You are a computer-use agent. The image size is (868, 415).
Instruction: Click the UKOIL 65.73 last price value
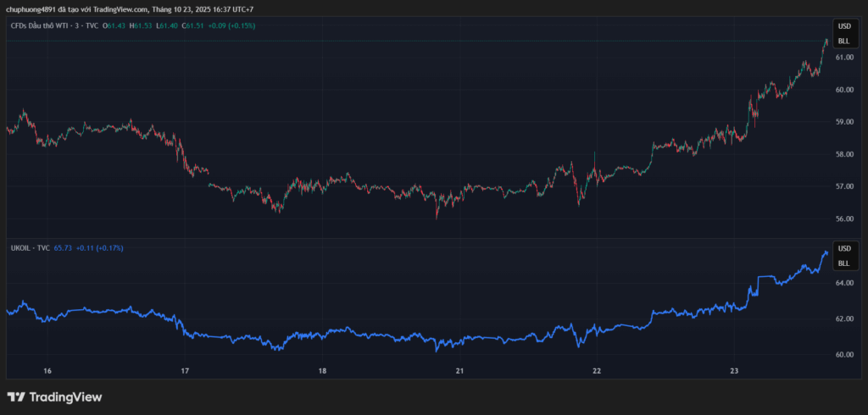click(x=64, y=248)
